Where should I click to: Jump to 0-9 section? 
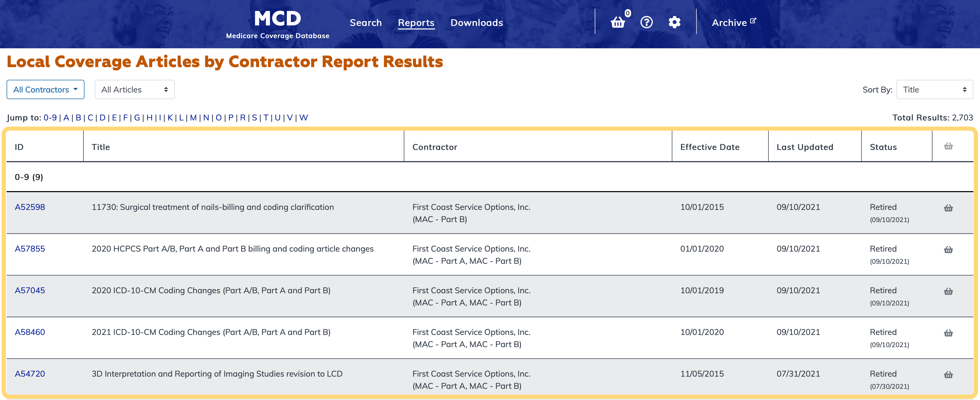(50, 118)
